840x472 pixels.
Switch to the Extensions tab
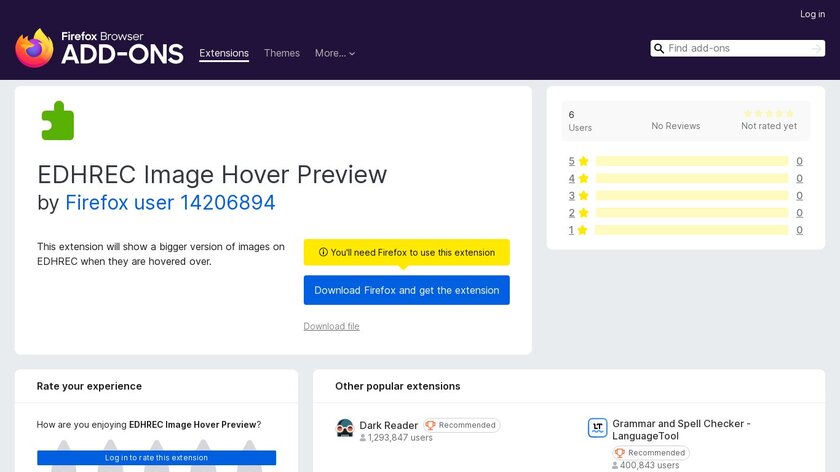click(224, 53)
